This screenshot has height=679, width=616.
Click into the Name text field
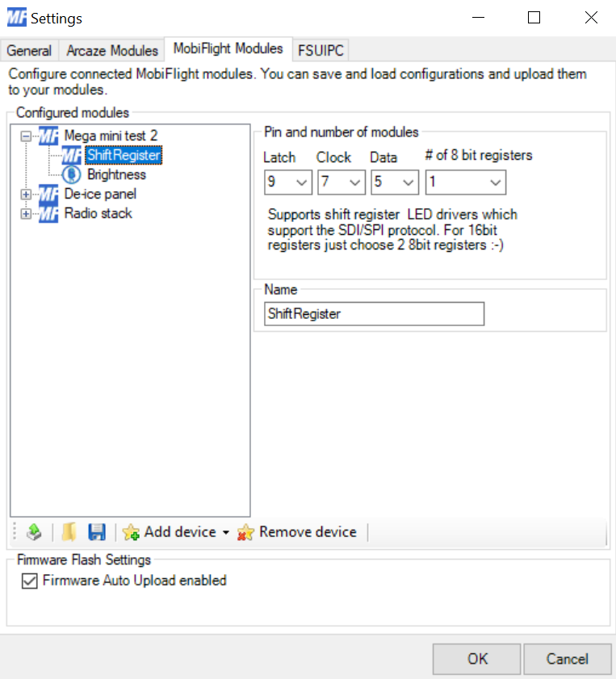click(374, 313)
